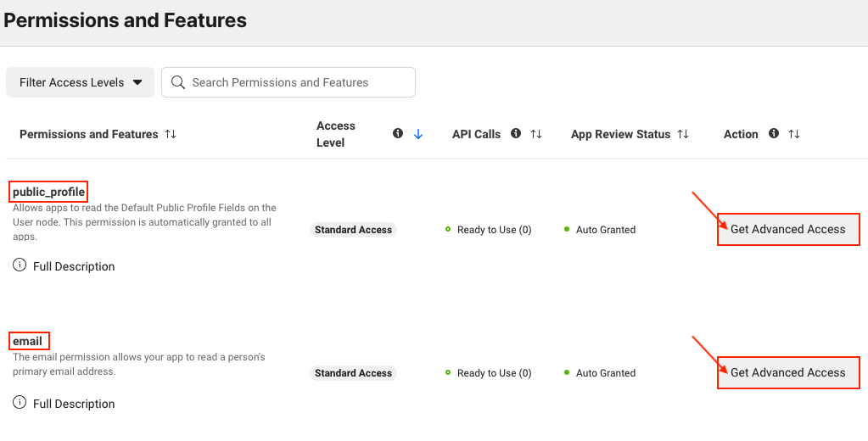Click the public_profile Full Description info icon
Image resolution: width=868 pixels, height=441 pixels.
(20, 265)
